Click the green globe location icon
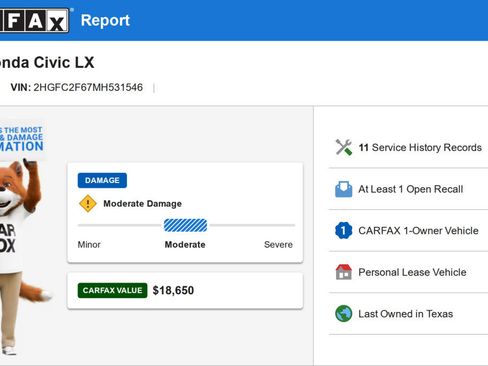Screen dimensions: 488x366 [343, 314]
